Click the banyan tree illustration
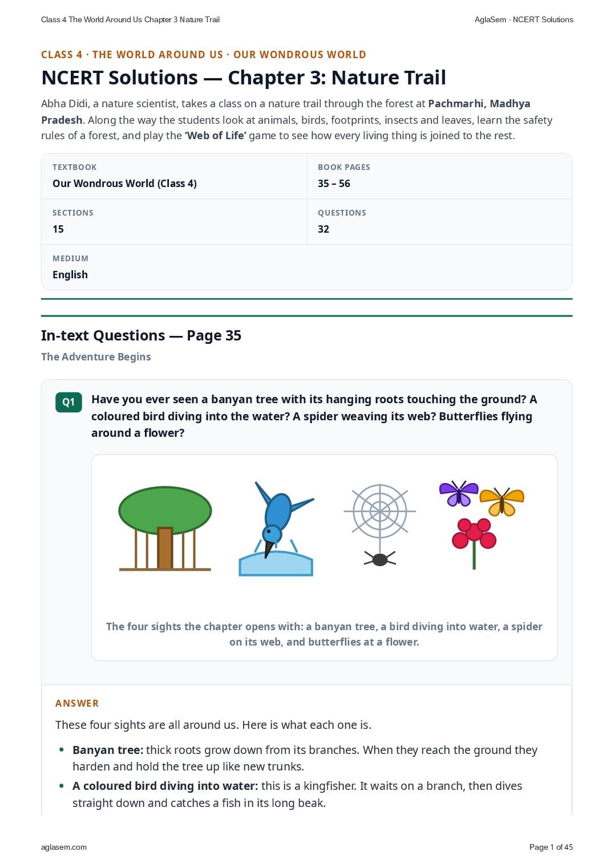The width and height of the screenshot is (614, 868). [165, 528]
